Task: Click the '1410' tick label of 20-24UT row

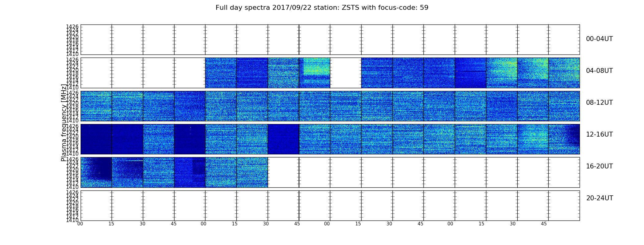Action: point(72,220)
